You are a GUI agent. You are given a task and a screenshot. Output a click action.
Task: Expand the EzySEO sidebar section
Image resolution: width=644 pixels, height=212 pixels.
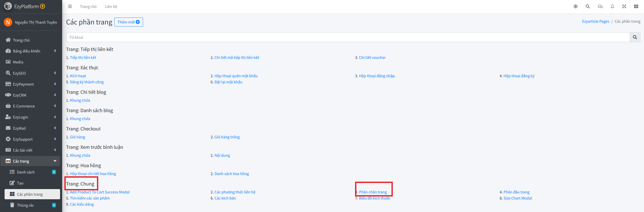pyautogui.click(x=31, y=73)
